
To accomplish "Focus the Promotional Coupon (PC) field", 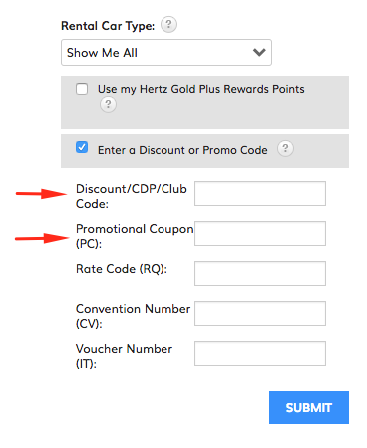I will [x=260, y=233].
